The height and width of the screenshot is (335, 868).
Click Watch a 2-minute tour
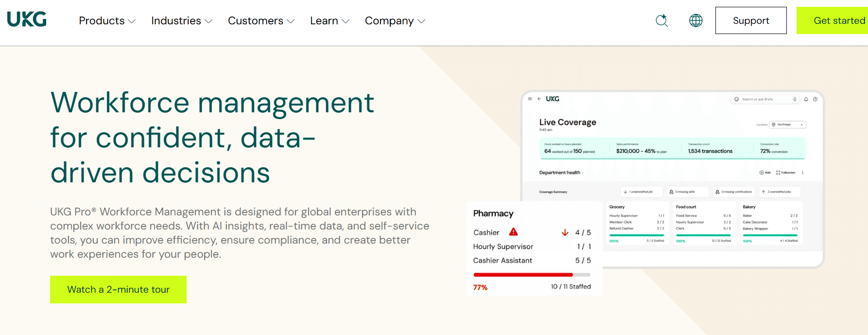coord(118,289)
